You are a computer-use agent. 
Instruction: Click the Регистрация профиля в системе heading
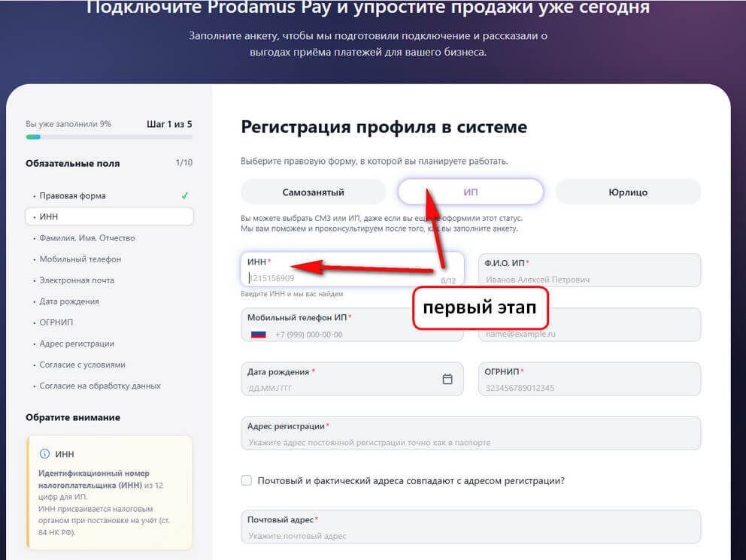pyautogui.click(x=384, y=127)
